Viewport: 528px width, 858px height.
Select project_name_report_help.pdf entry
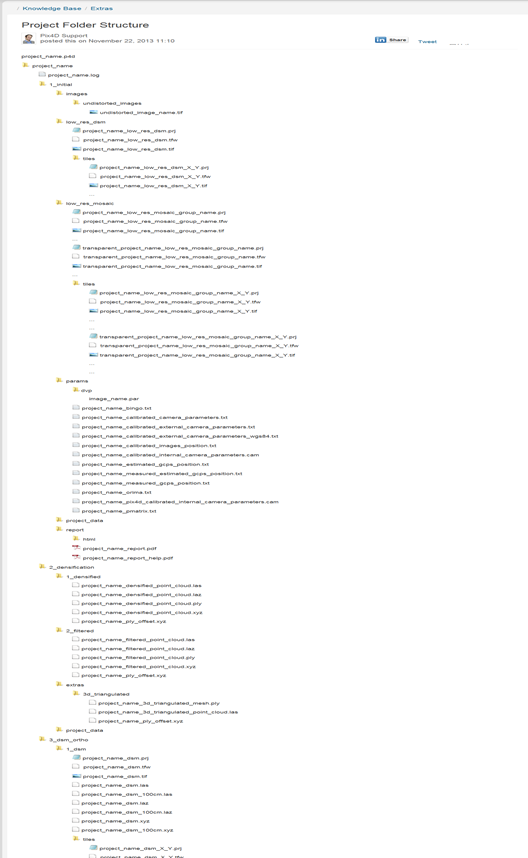pos(123,558)
